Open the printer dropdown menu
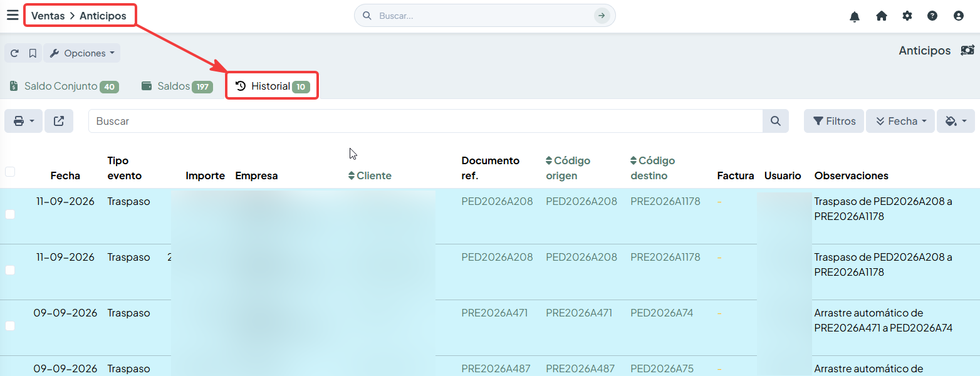 [x=24, y=121]
